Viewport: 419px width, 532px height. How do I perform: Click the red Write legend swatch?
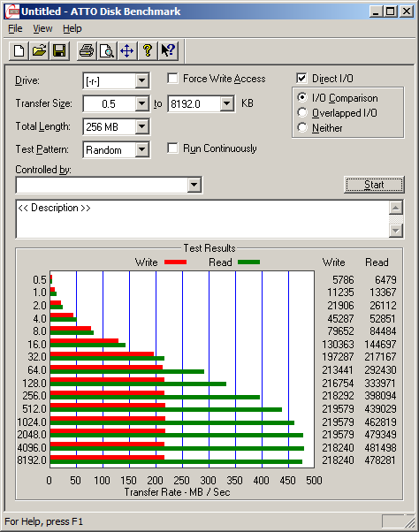pos(175,262)
